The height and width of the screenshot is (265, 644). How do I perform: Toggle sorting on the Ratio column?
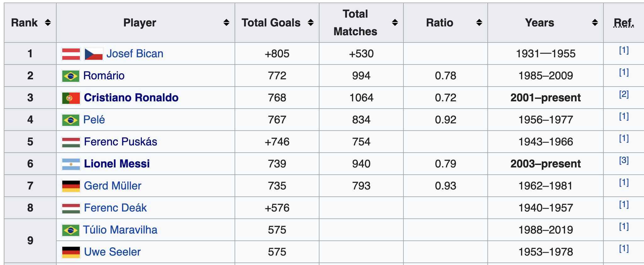pyautogui.click(x=478, y=22)
